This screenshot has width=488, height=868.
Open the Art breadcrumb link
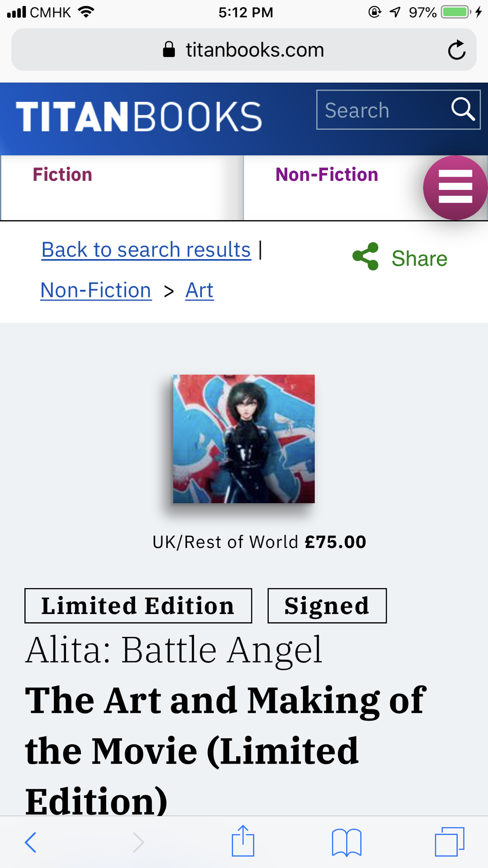[x=199, y=290]
